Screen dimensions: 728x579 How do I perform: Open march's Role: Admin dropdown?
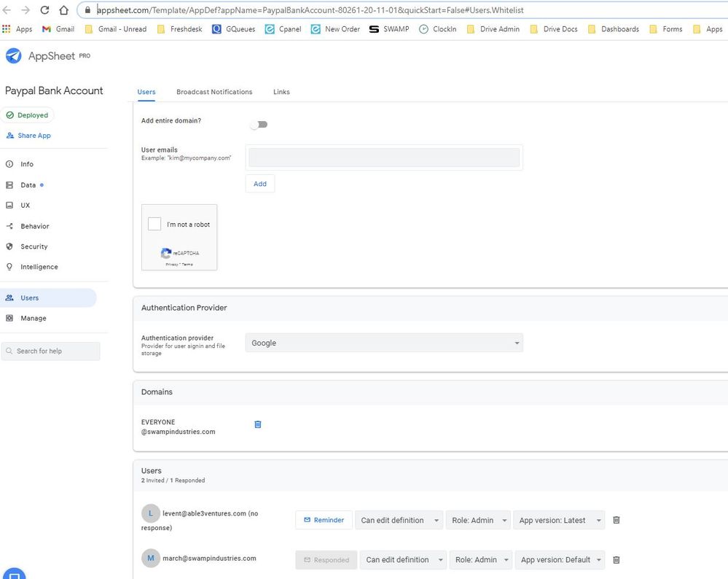pos(481,560)
